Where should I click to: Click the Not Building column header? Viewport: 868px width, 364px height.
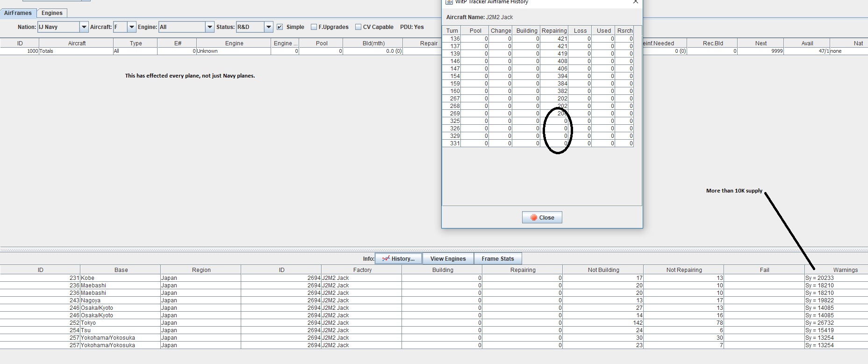603,270
